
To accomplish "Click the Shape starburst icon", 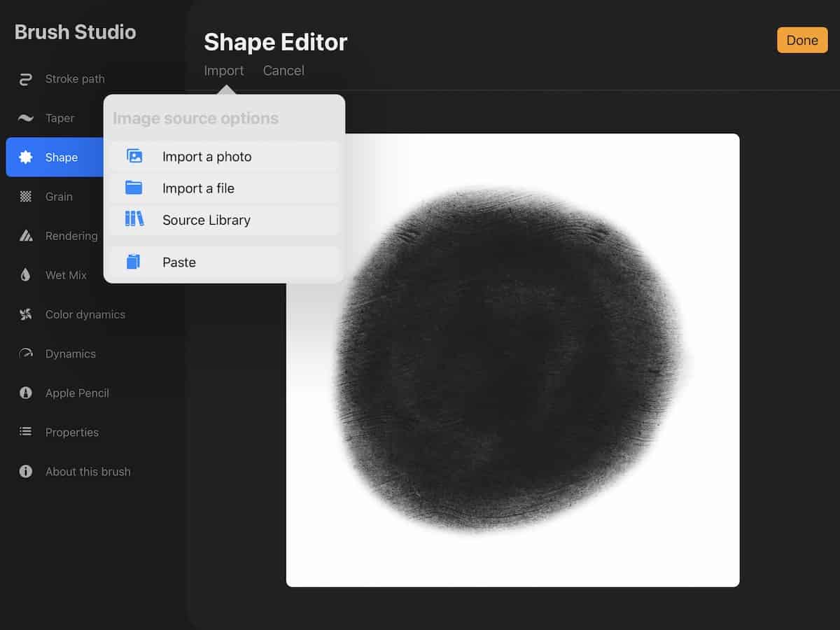I will click(x=26, y=157).
